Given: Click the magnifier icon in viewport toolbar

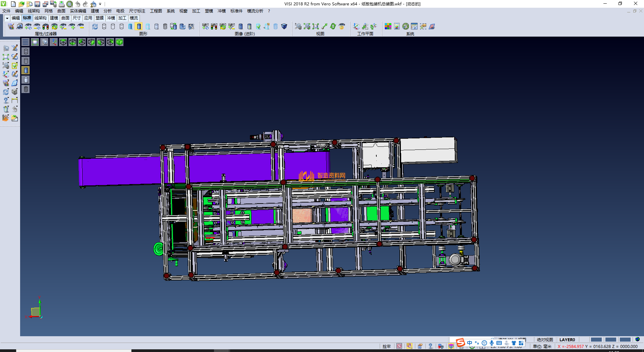Looking at the screenshot, I should [x=44, y=42].
